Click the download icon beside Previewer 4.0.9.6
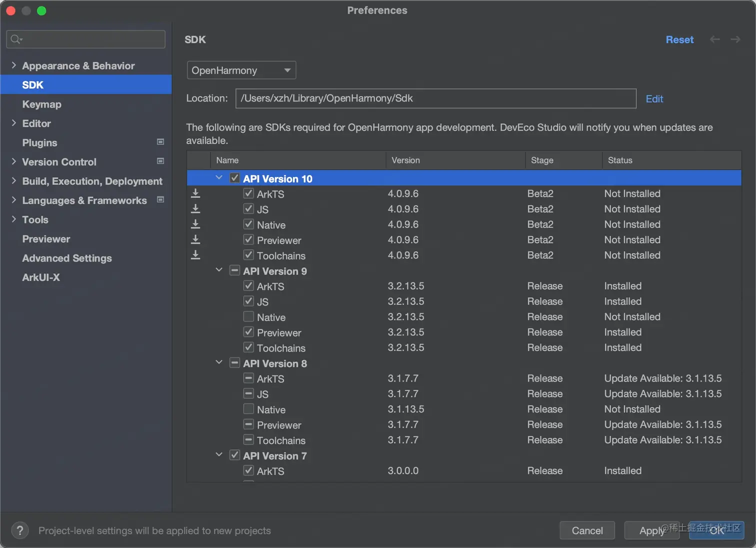The image size is (756, 548). [x=195, y=240]
